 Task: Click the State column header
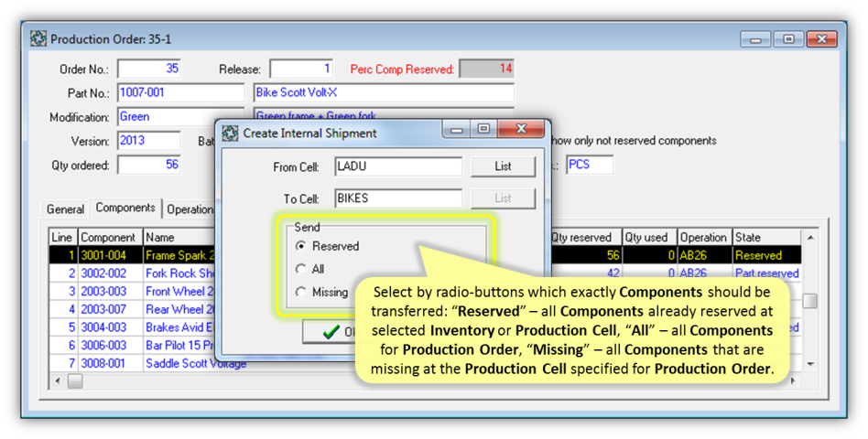tap(766, 237)
